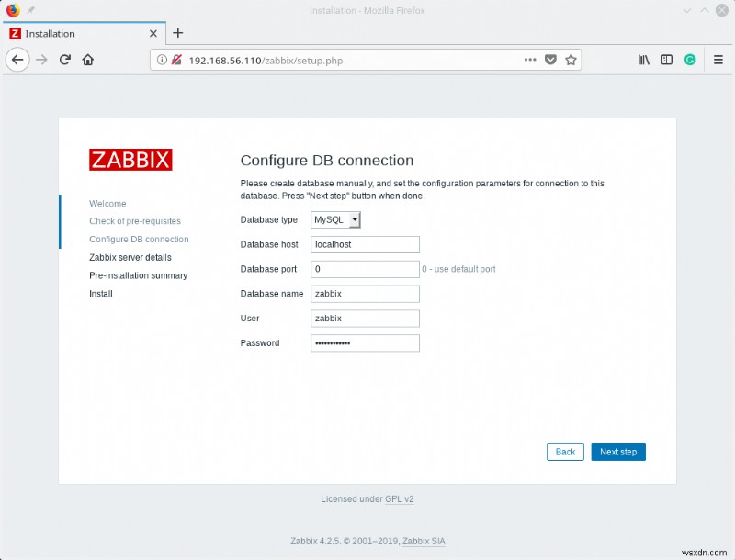Open the GPL v2 license link

[x=400, y=499]
